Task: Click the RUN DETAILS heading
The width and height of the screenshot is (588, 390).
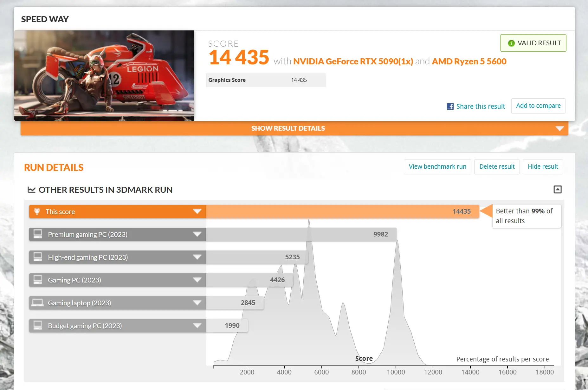Action: coord(54,167)
